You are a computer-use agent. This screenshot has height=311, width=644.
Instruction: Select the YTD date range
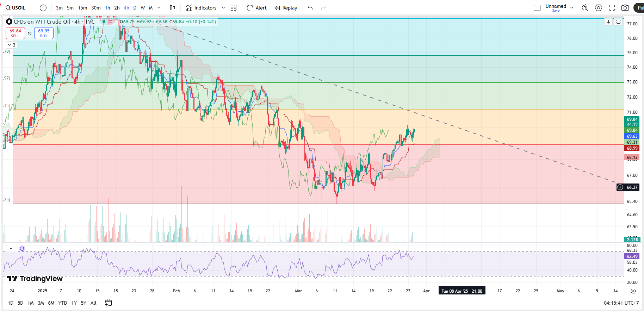pyautogui.click(x=63, y=303)
